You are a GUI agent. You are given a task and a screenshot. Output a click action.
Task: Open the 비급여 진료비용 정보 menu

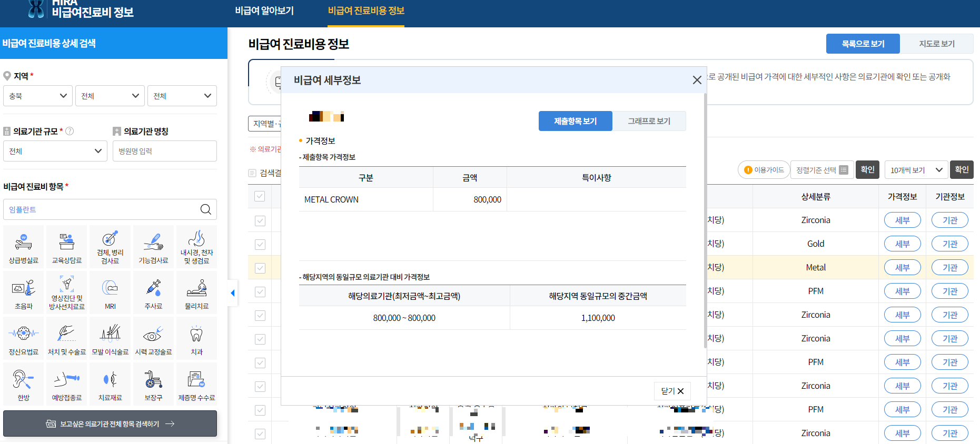366,11
